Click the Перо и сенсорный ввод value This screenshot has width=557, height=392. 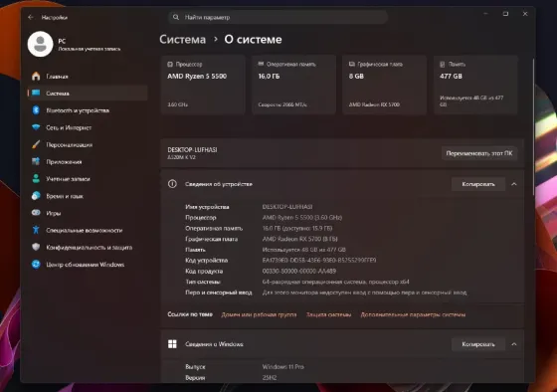[364, 293]
